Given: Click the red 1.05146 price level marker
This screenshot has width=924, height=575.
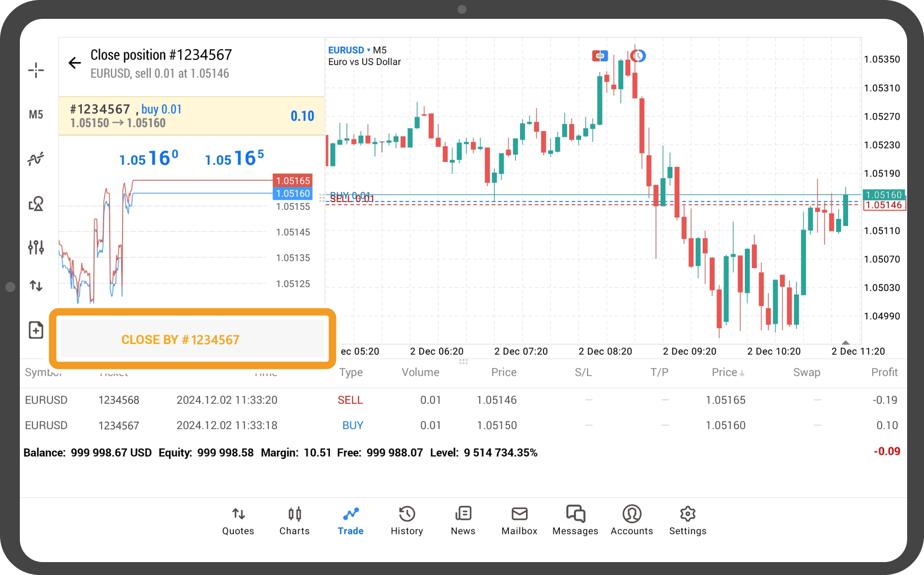Looking at the screenshot, I should (884, 206).
